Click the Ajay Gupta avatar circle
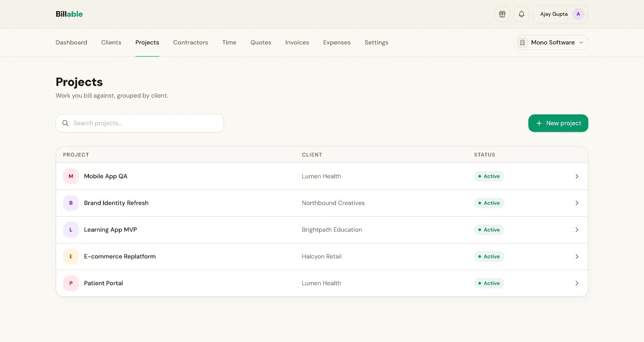Viewport: 644px width, 342px height. tap(578, 14)
